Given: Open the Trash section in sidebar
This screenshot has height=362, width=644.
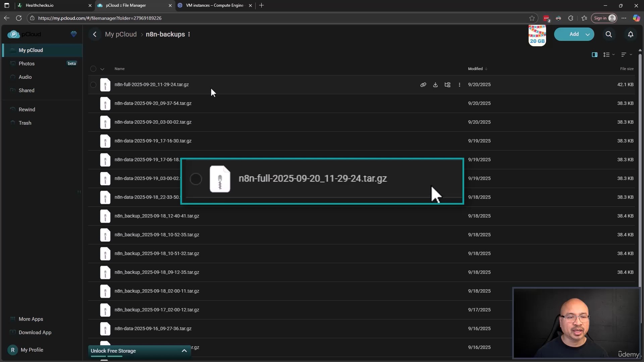Looking at the screenshot, I should click(25, 123).
